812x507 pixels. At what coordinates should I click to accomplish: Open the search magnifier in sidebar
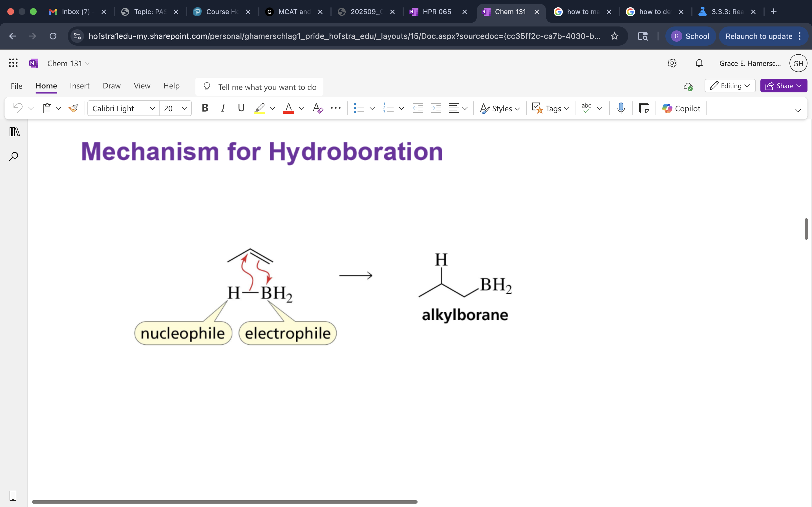pyautogui.click(x=14, y=157)
